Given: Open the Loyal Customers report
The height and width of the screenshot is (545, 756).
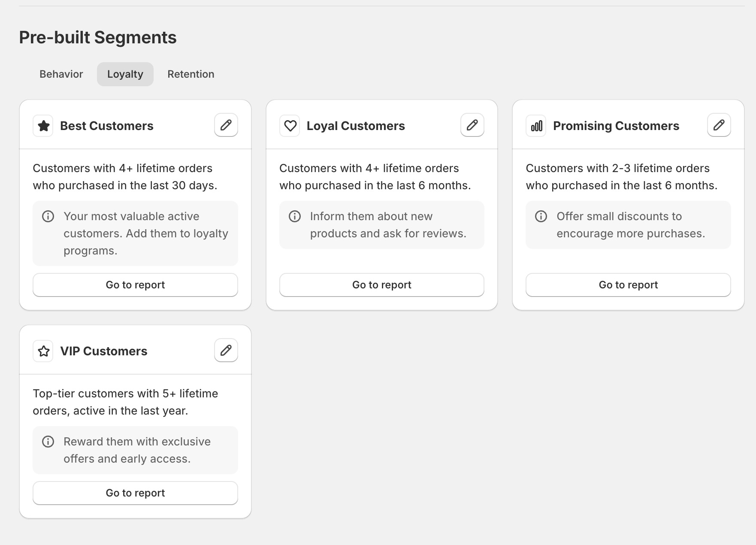Looking at the screenshot, I should coord(381,285).
